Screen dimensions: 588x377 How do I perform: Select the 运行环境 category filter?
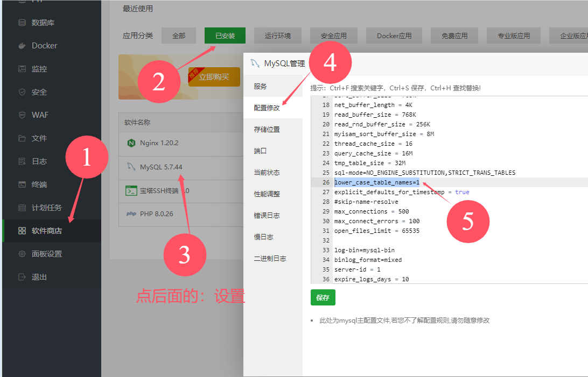pyautogui.click(x=277, y=35)
